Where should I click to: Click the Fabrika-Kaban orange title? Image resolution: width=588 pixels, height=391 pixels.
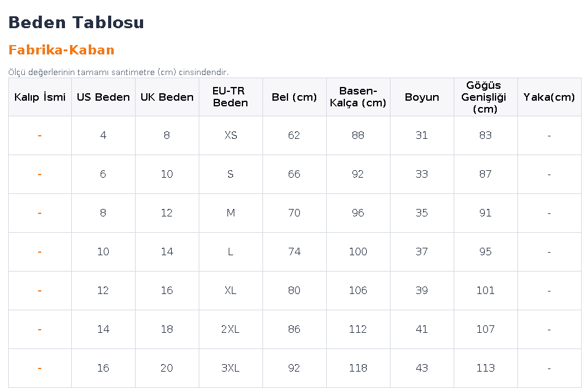61,50
